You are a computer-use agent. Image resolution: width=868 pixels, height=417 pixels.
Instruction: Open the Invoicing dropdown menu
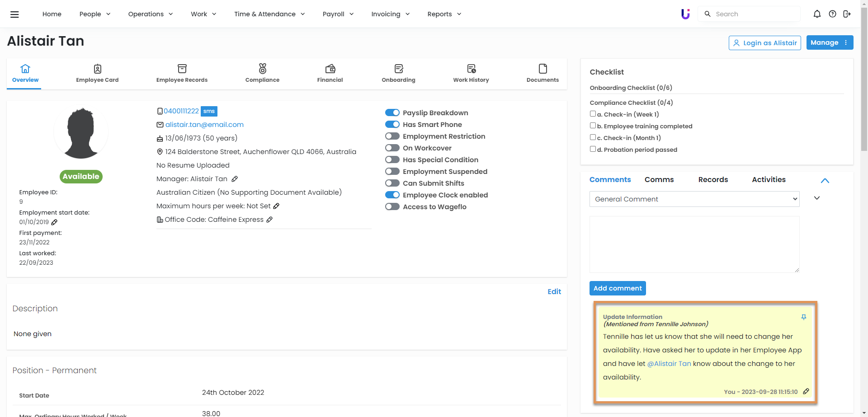(x=391, y=14)
